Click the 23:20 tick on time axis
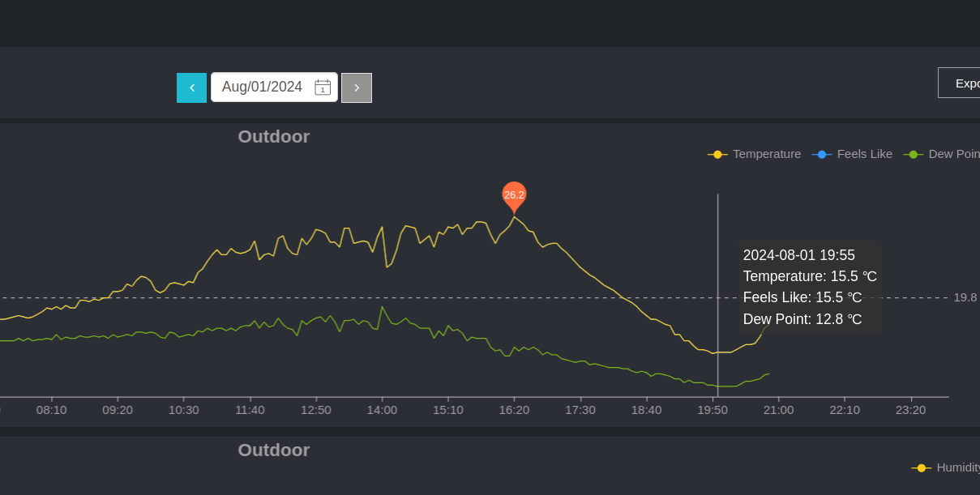 (x=910, y=410)
